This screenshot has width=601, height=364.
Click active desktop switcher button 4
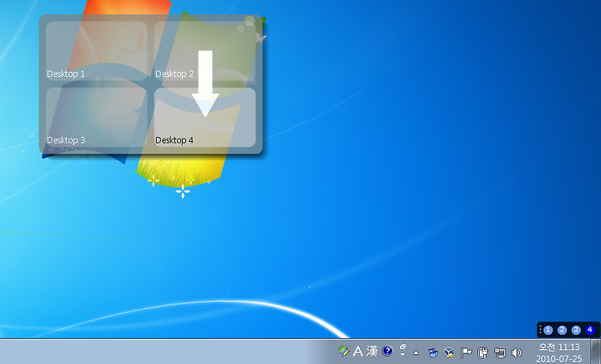[x=590, y=330]
